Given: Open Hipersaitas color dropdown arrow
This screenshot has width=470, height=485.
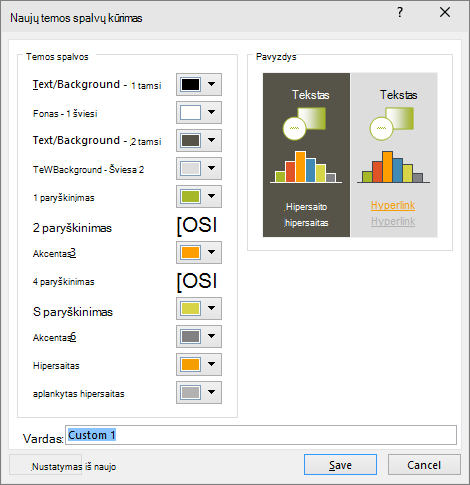Looking at the screenshot, I should pos(211,364).
